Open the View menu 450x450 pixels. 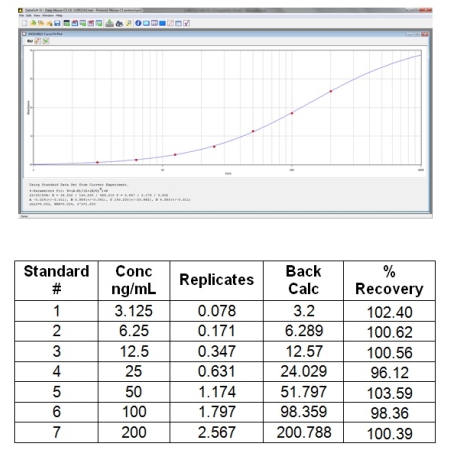click(37, 15)
